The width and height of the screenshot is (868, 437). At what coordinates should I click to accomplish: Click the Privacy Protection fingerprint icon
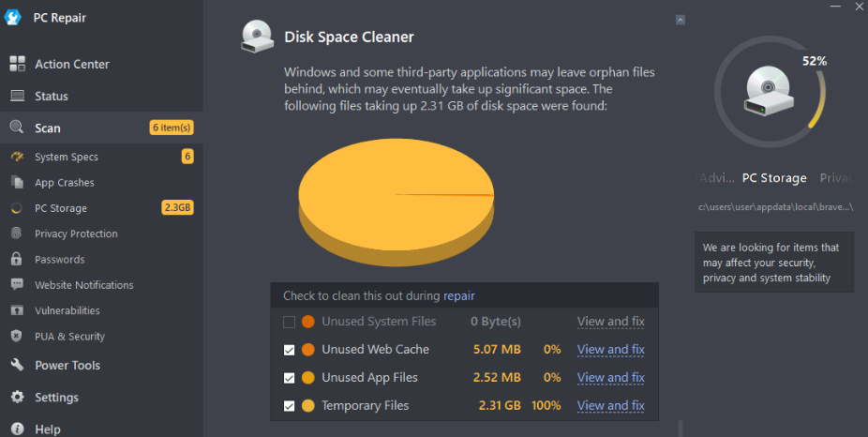16,234
